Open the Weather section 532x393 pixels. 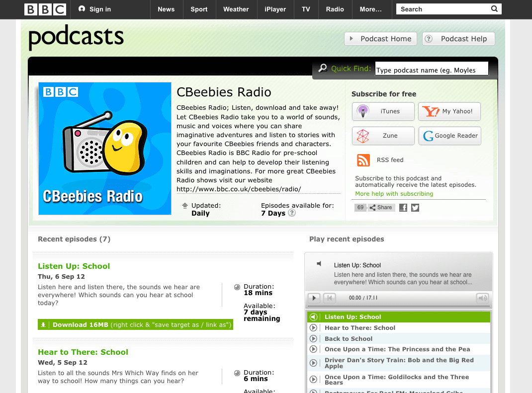click(236, 9)
